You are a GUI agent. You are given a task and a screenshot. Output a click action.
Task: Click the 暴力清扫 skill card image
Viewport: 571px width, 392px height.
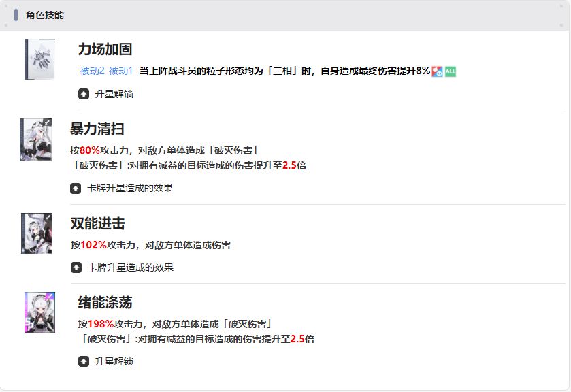35,140
